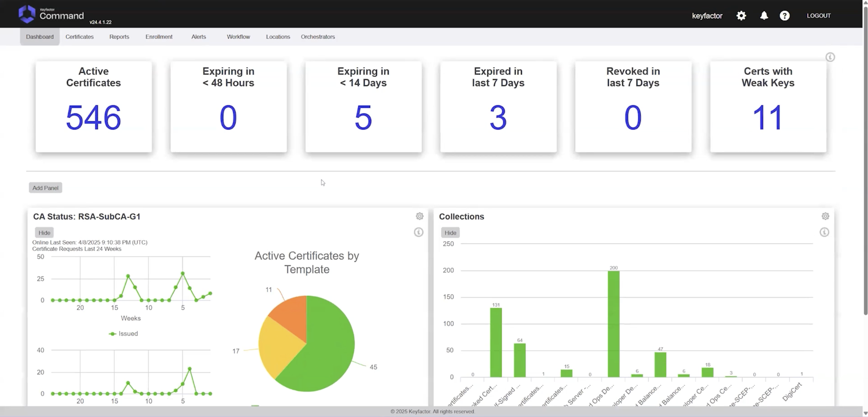
Task: Open the CA Status panel settings gear
Action: [420, 216]
